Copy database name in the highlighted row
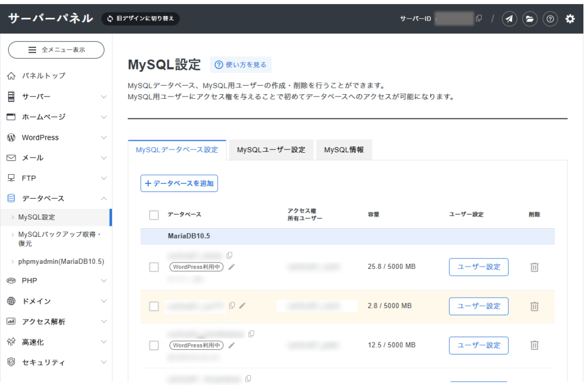The width and height of the screenshot is (588, 385). click(232, 306)
